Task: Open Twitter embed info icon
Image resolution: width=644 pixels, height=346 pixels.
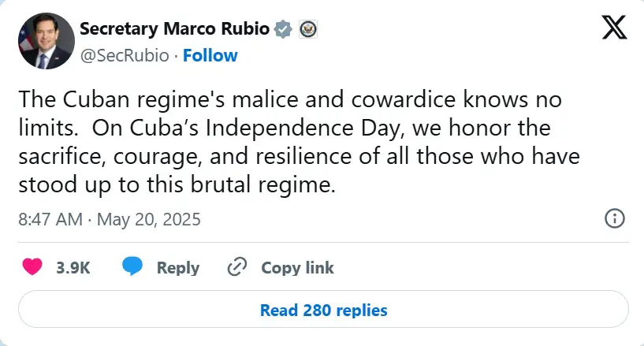Action: tap(615, 218)
